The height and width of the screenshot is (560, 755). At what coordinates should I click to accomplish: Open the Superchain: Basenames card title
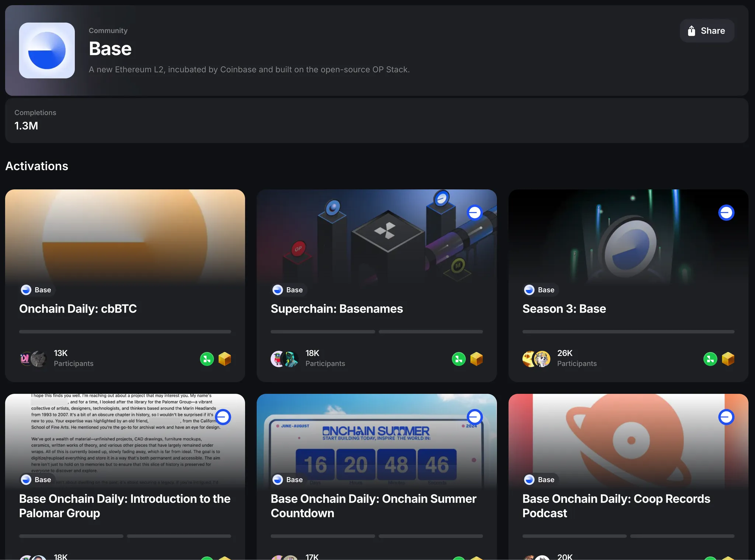(337, 309)
